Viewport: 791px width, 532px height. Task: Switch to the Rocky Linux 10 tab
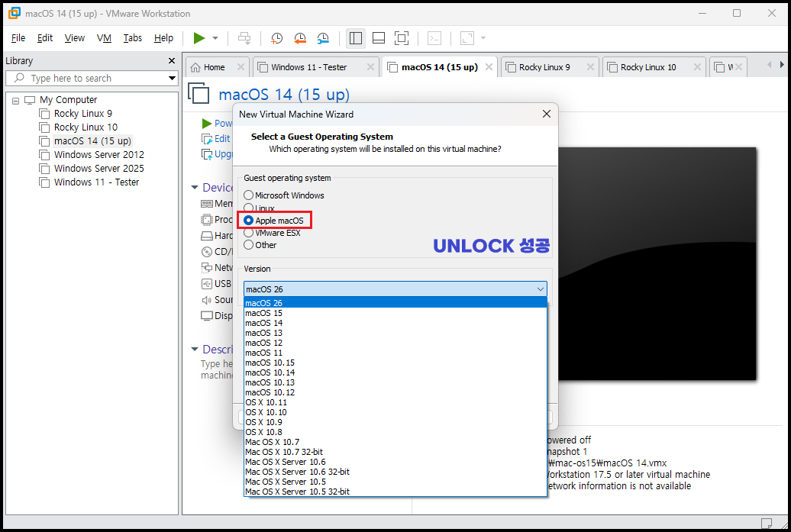click(x=647, y=67)
